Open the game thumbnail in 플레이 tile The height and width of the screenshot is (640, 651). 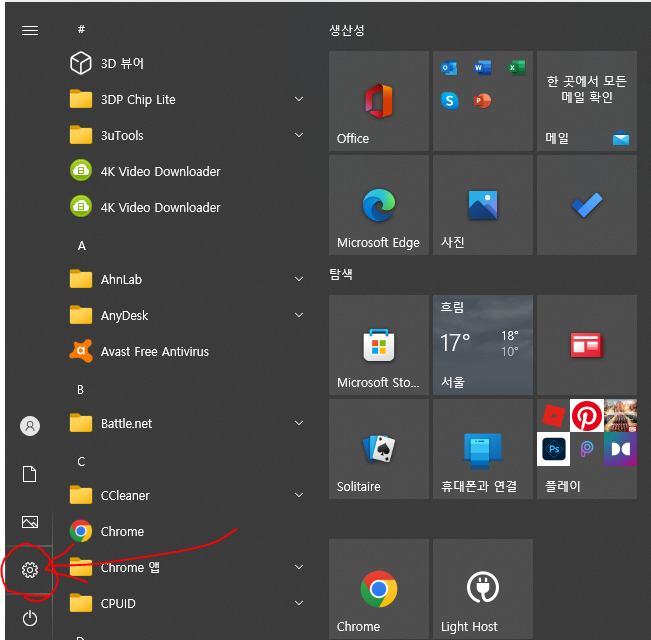(620, 415)
